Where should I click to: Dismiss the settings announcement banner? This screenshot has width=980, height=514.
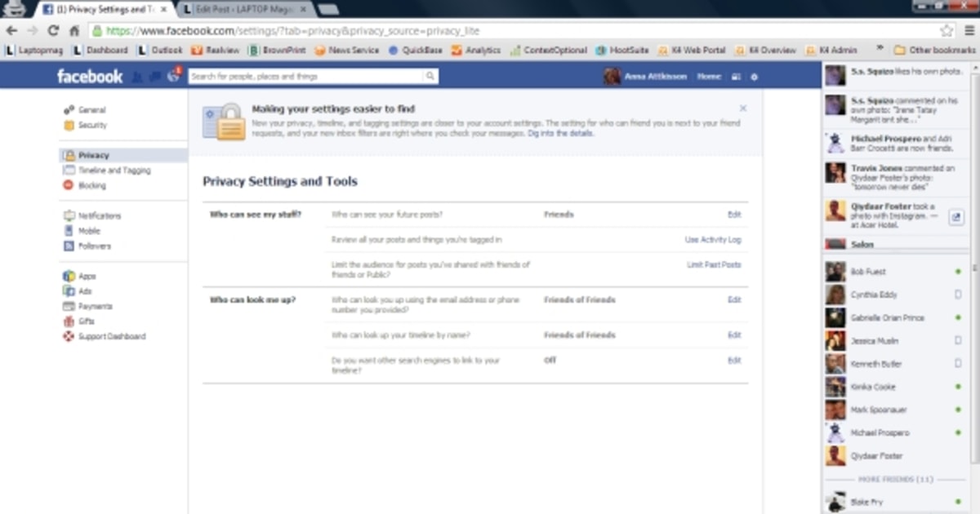coord(742,107)
